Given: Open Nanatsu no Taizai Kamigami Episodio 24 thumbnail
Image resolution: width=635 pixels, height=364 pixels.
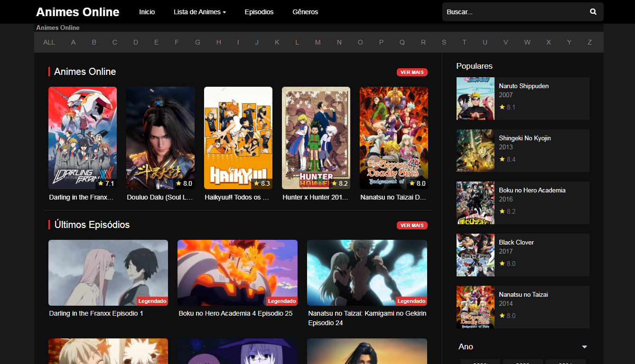Looking at the screenshot, I should pyautogui.click(x=367, y=273).
